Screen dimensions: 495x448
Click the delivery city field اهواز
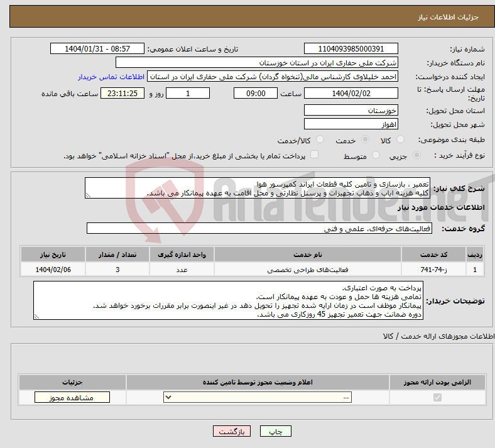tap(351, 124)
